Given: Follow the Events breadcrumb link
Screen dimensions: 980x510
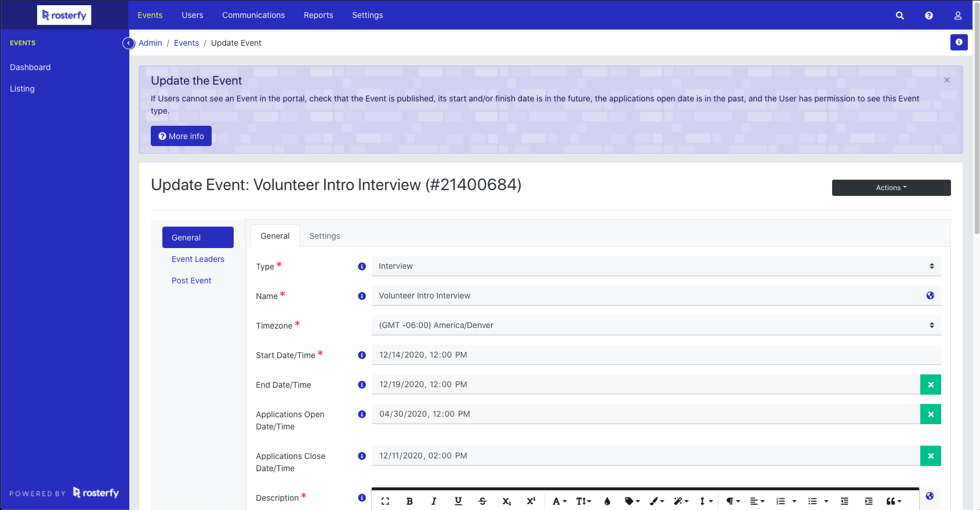Looking at the screenshot, I should [x=186, y=43].
